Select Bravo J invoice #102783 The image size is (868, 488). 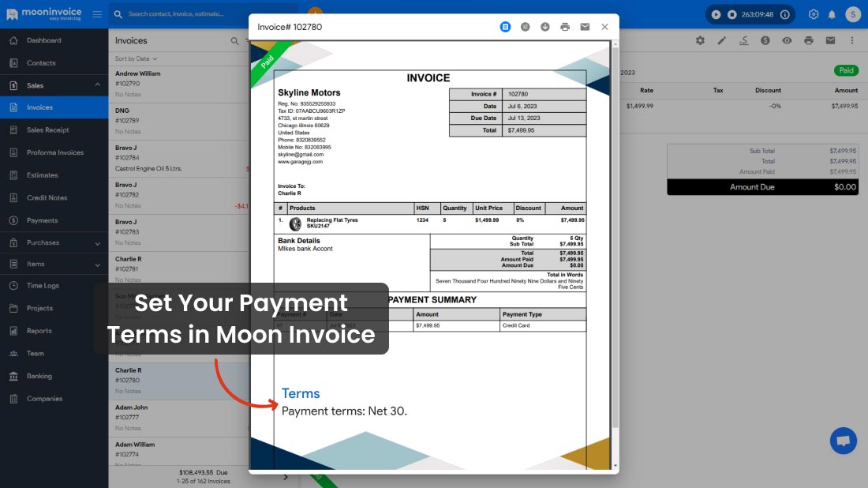[x=179, y=233]
